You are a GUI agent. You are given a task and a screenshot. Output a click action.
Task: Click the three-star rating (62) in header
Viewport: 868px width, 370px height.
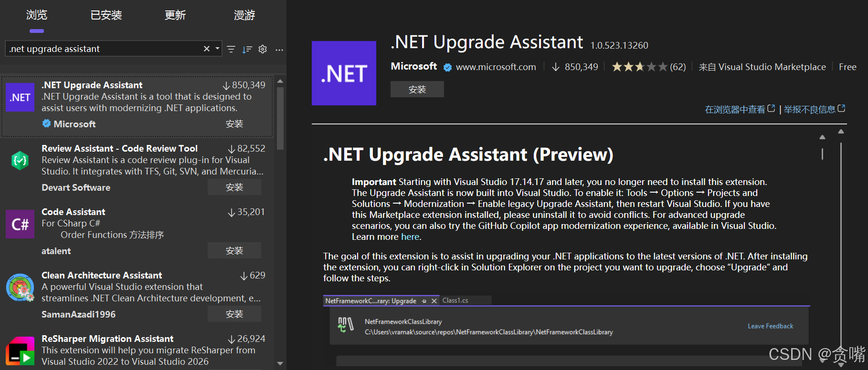[649, 67]
